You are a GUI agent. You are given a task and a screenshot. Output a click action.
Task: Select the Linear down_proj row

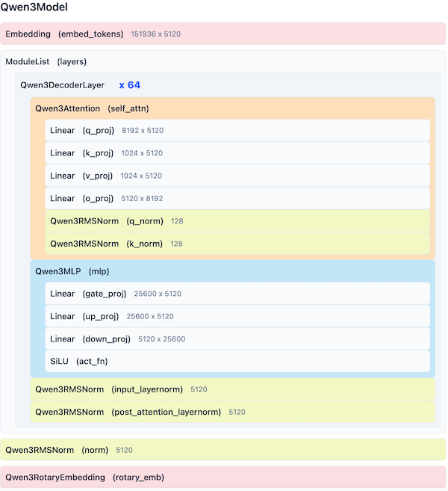click(237, 339)
